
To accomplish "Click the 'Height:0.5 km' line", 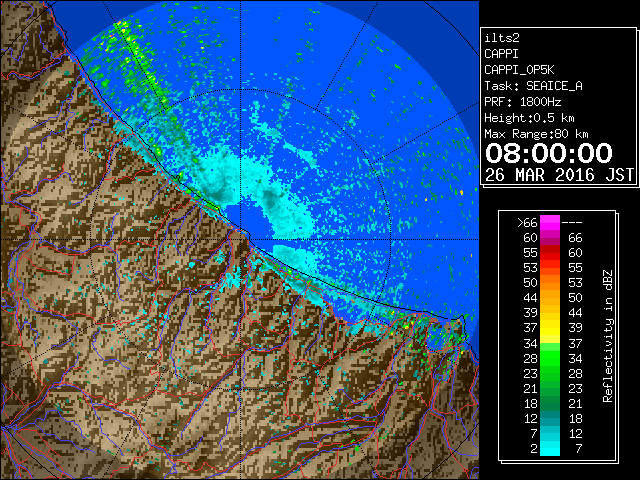I will (x=529, y=118).
